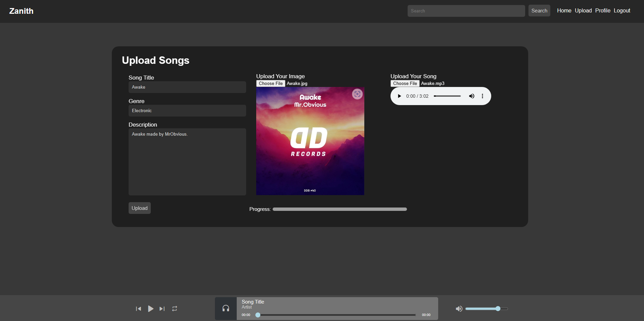
Task: Click the Search button
Action: 539,10
